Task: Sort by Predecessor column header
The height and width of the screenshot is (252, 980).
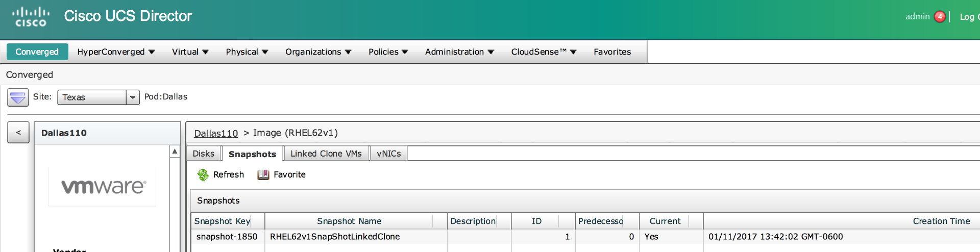Action: point(607,221)
